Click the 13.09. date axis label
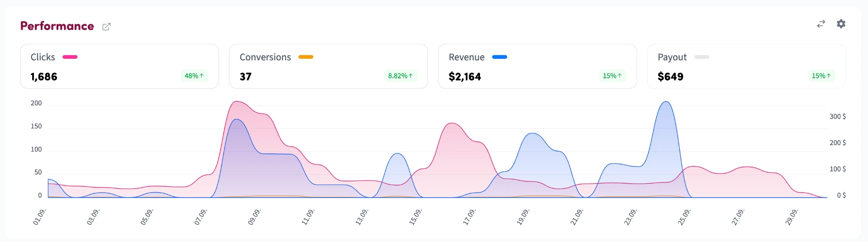 pyautogui.click(x=362, y=217)
